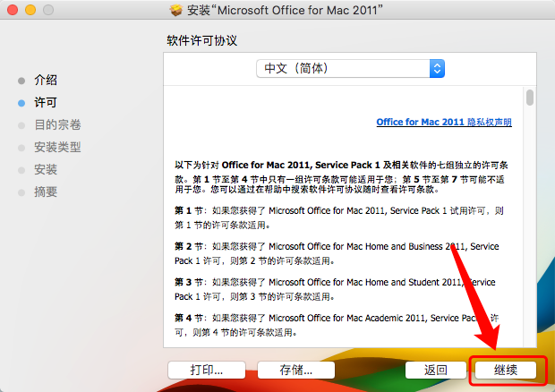The height and width of the screenshot is (392, 555).
Task: Select the 安装 step in sidebar
Action: [x=46, y=169]
